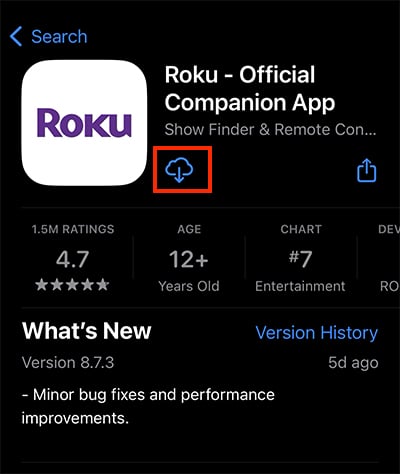Open the Chart #7 ranking
This screenshot has height=474, width=400.
coord(301,259)
